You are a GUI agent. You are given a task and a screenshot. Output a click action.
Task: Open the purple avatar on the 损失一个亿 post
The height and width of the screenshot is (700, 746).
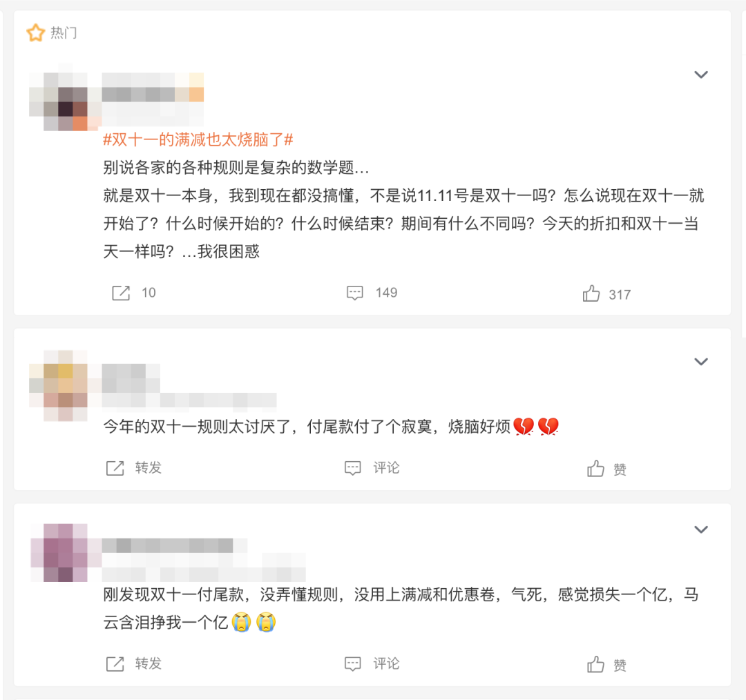coord(65,553)
